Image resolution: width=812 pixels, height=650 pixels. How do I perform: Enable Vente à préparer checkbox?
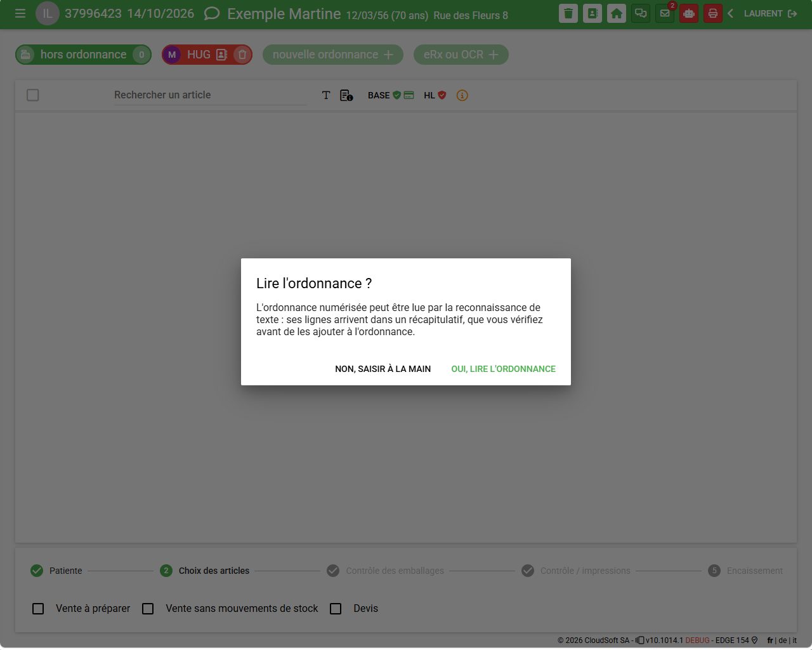(38, 609)
